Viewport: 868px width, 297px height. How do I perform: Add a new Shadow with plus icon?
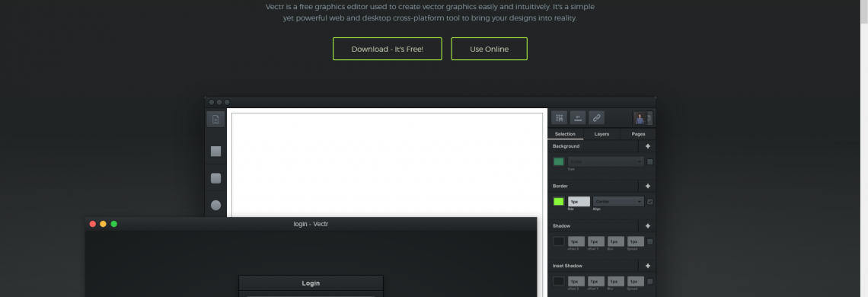pos(648,226)
